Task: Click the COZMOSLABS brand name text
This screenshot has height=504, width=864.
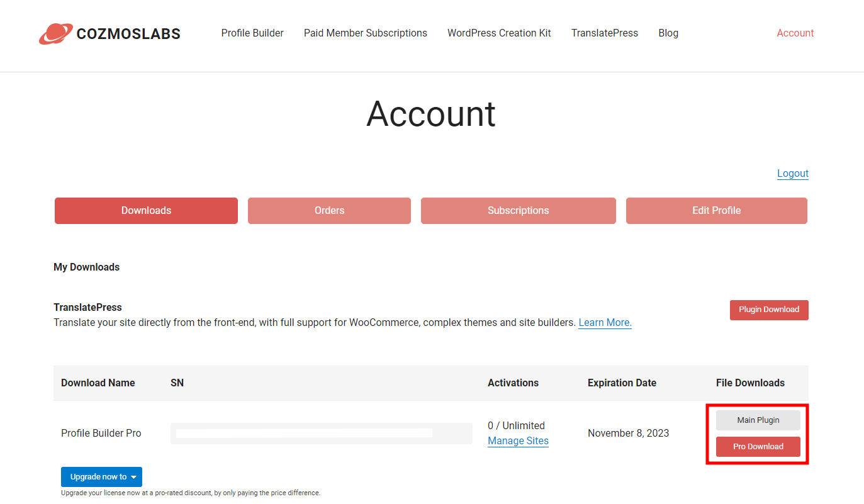Action: [x=128, y=33]
